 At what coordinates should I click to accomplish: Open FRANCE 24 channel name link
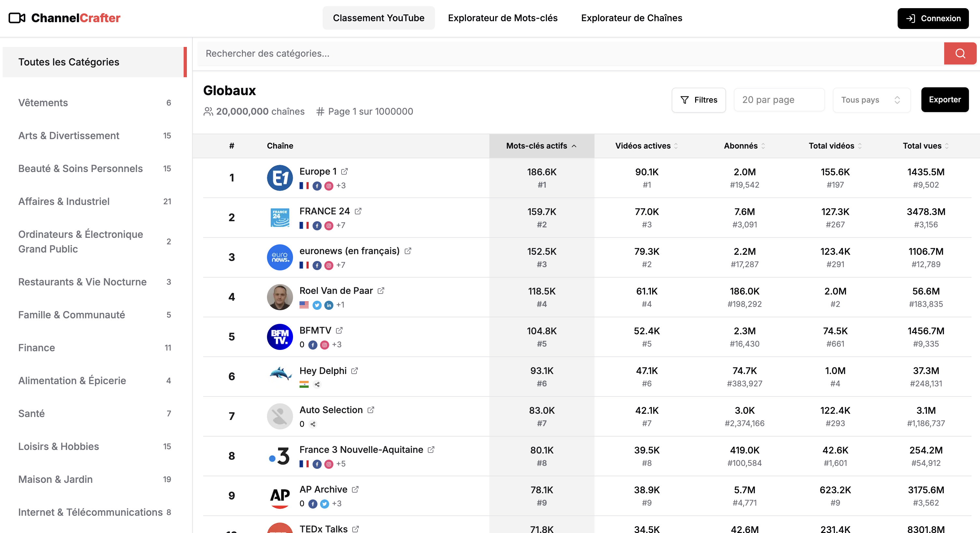coord(325,211)
